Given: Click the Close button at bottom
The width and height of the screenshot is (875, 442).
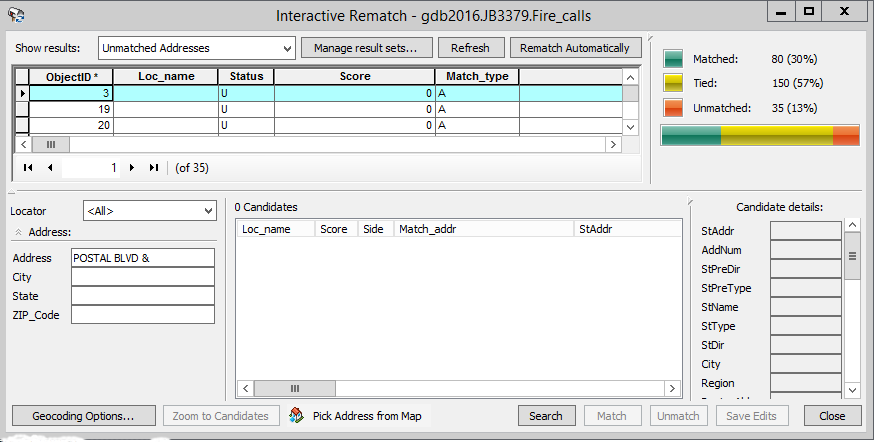Looking at the screenshot, I should [832, 416].
